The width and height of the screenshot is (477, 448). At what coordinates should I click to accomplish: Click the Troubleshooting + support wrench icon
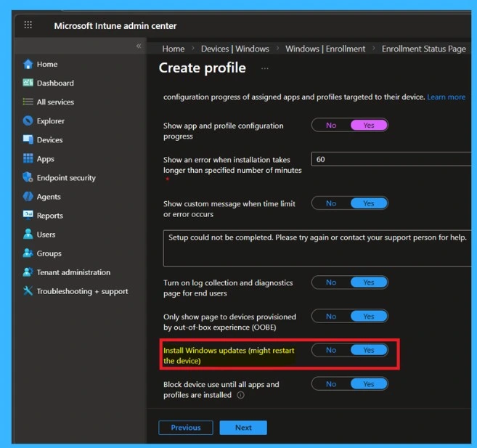pyautogui.click(x=28, y=291)
